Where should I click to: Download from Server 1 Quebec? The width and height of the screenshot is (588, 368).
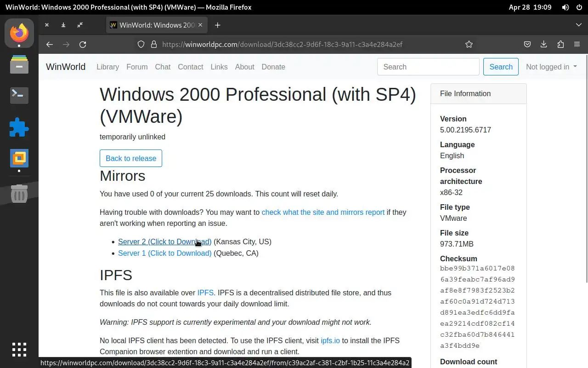tap(164, 253)
